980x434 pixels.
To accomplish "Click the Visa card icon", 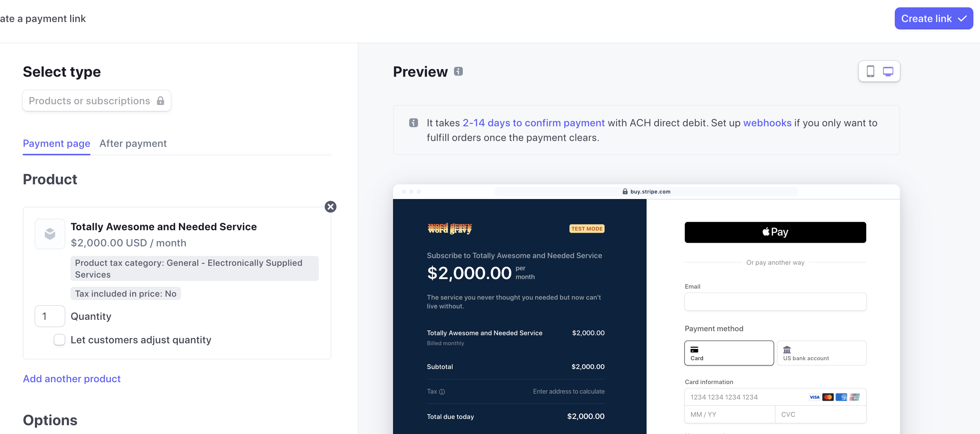I will [814, 397].
